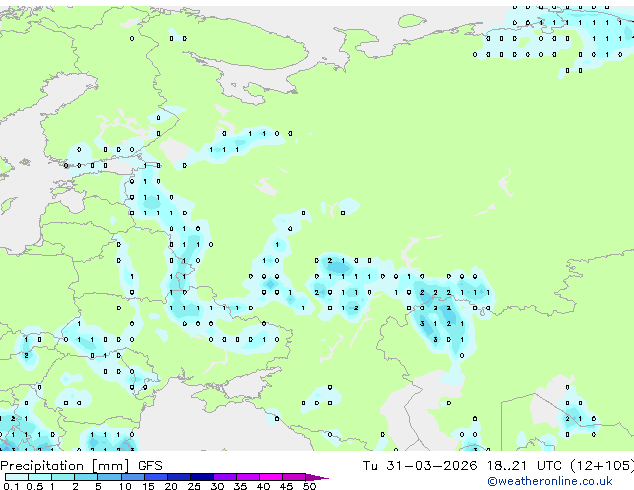
Task: Click the legend label "0.5"
Action: (35, 486)
